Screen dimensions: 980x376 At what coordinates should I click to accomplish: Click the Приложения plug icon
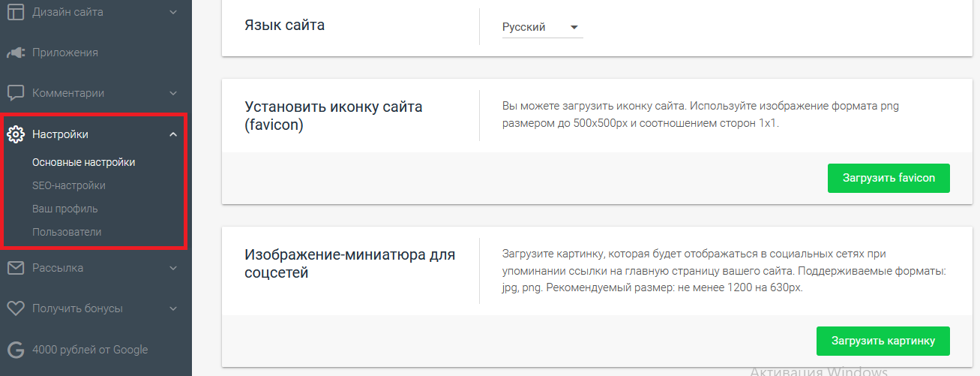[16, 53]
